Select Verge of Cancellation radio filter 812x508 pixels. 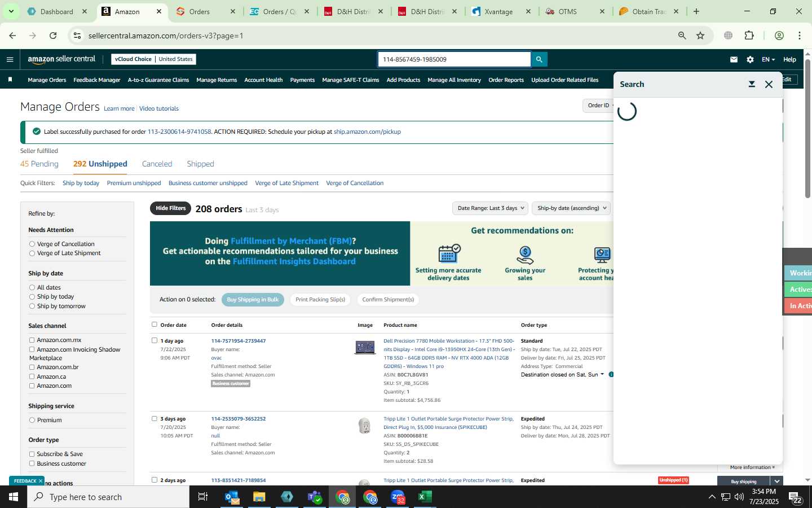(x=32, y=244)
